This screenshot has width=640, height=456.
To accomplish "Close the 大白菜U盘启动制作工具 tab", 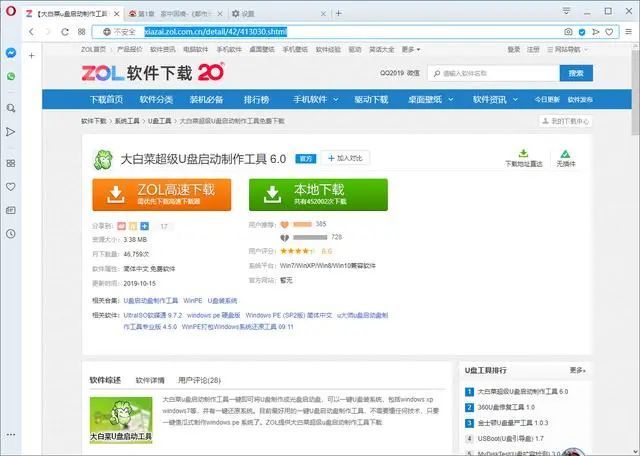I will (x=117, y=13).
